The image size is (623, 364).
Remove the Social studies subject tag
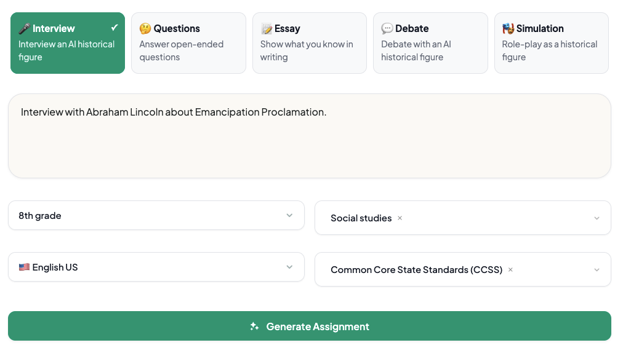(400, 218)
